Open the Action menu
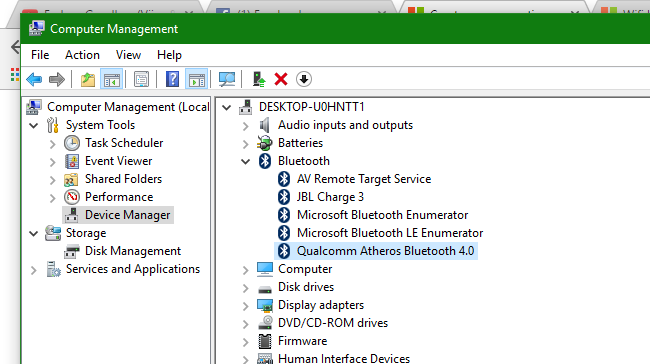Image resolution: width=650 pixels, height=364 pixels. click(x=82, y=55)
